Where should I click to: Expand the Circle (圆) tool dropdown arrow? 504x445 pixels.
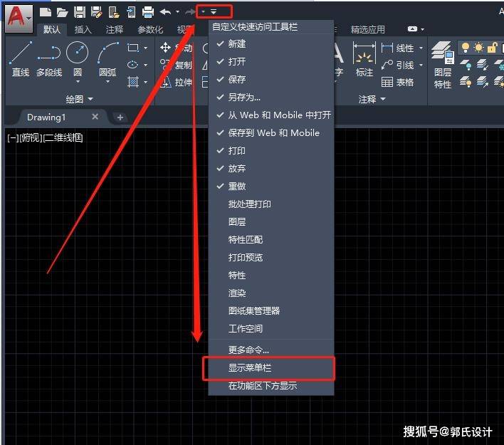pyautogui.click(x=78, y=83)
